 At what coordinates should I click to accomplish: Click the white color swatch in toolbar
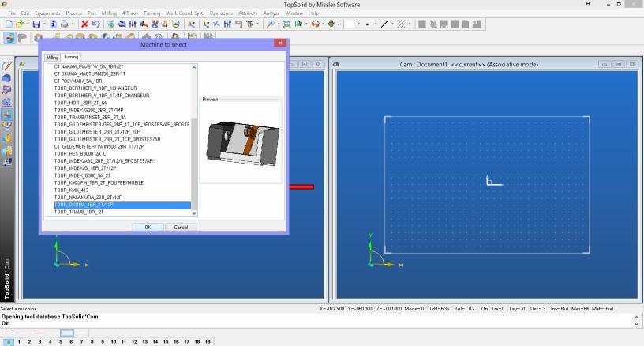350,24
